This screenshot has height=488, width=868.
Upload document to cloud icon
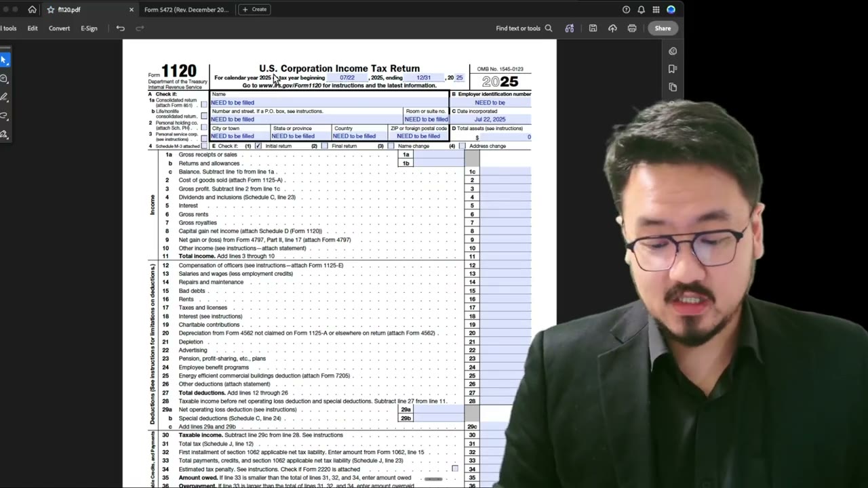(612, 28)
